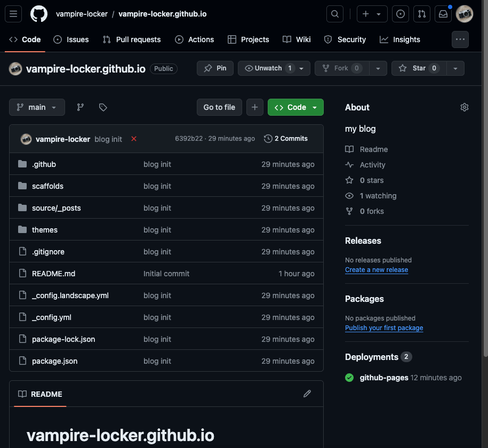The height and width of the screenshot is (448, 488).
Task: Open the commits history clock icon
Action: 268,139
